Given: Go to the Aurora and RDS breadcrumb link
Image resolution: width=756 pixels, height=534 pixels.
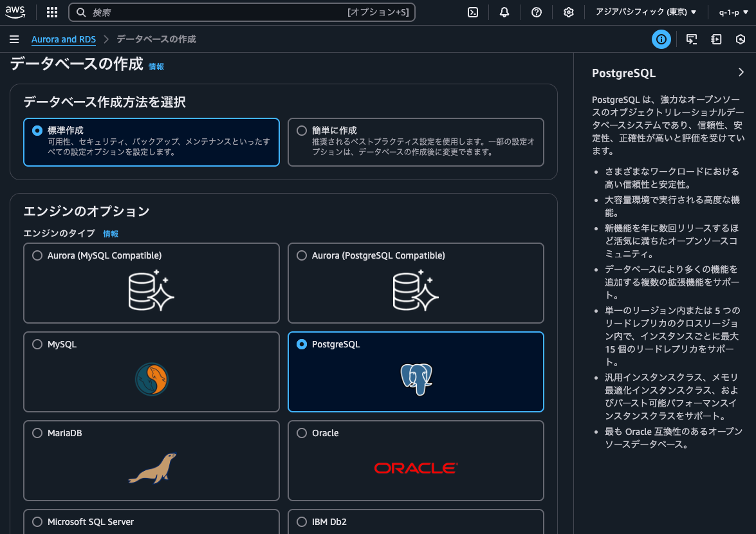Looking at the screenshot, I should pos(64,39).
